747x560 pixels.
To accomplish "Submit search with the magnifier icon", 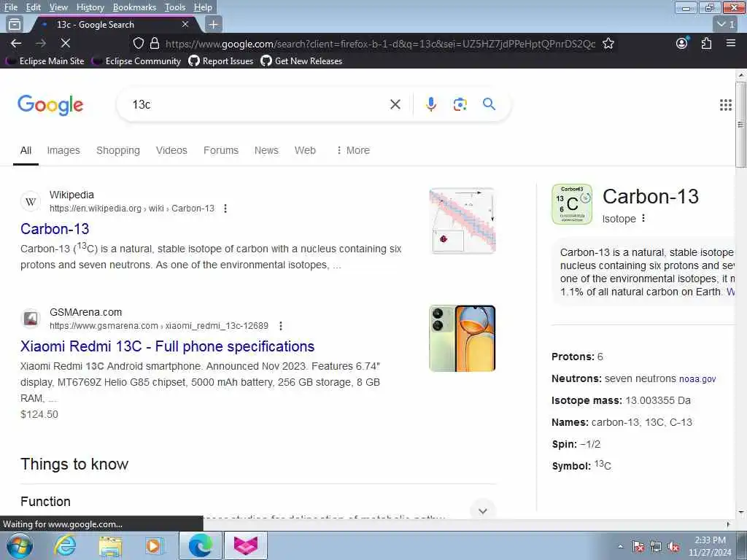I will coord(489,104).
